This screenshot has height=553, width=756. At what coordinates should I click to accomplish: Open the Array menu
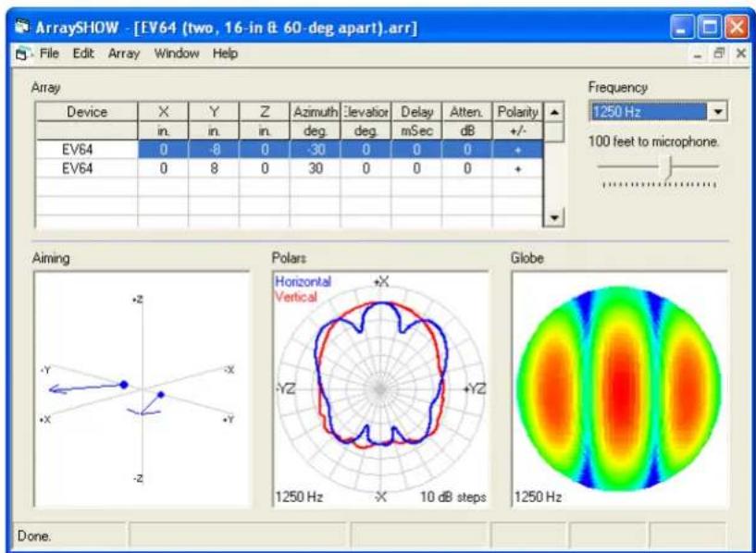pyautogui.click(x=123, y=53)
